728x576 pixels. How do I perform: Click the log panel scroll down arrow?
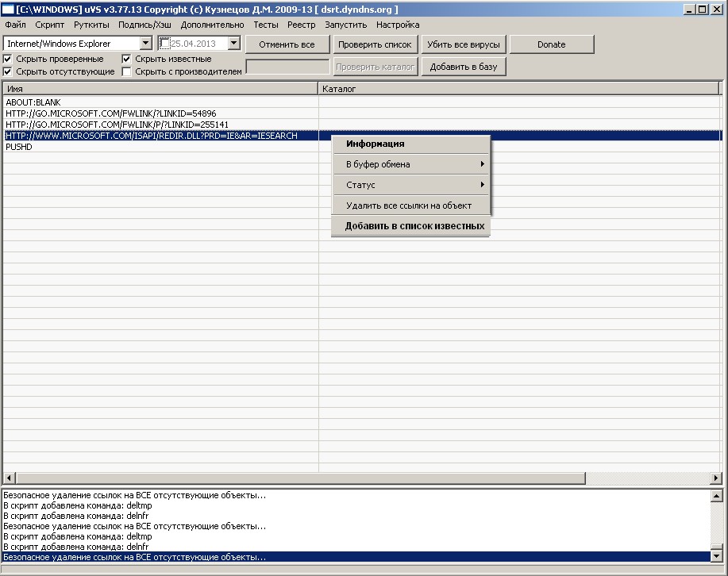coord(716,556)
